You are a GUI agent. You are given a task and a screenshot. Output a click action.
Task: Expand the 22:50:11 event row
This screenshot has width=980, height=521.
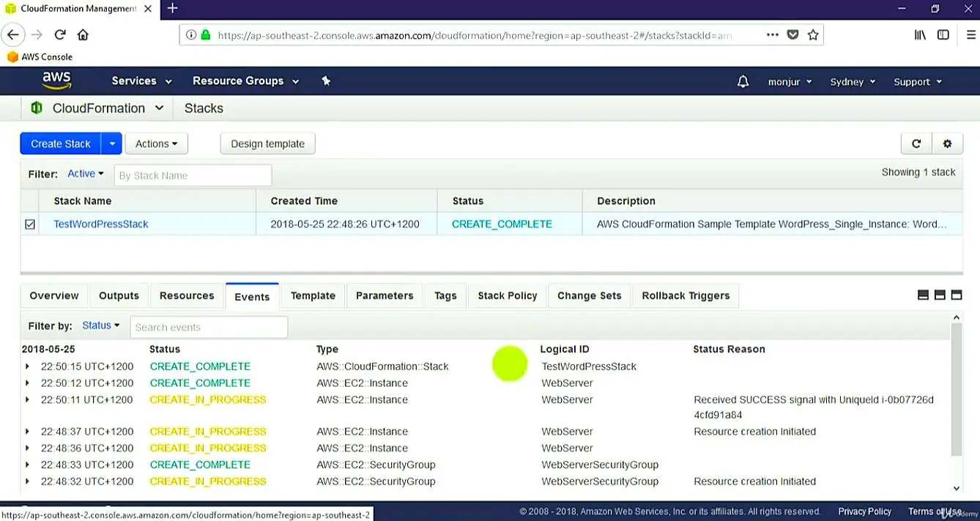click(28, 400)
